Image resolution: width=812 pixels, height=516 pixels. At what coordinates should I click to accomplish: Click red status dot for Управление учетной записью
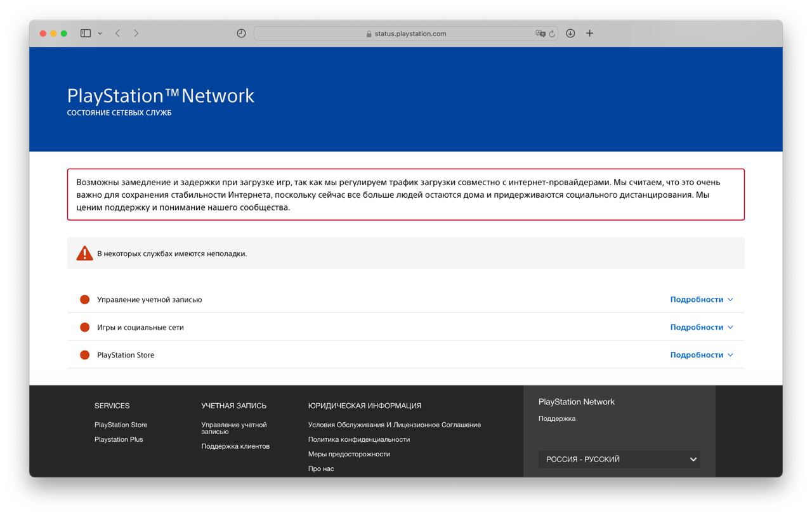84,299
